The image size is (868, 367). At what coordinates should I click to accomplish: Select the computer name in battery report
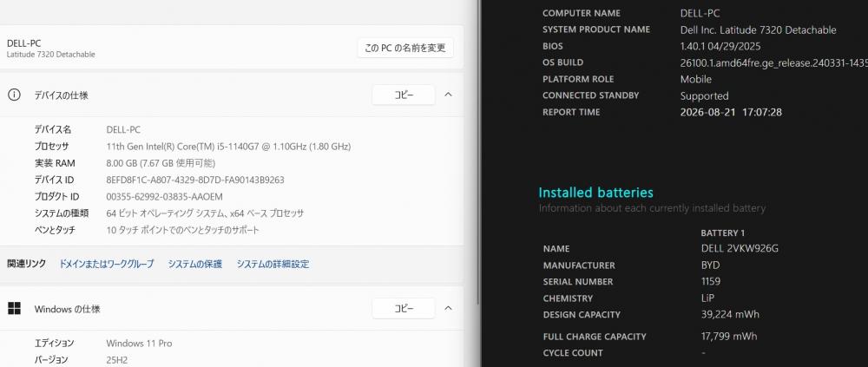pyautogui.click(x=700, y=13)
